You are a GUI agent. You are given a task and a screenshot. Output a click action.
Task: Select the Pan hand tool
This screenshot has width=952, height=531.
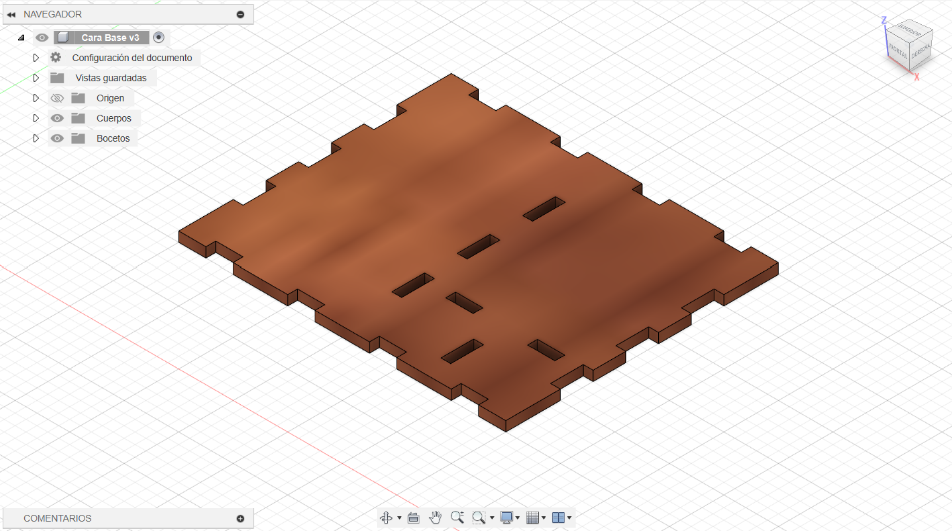pos(435,518)
